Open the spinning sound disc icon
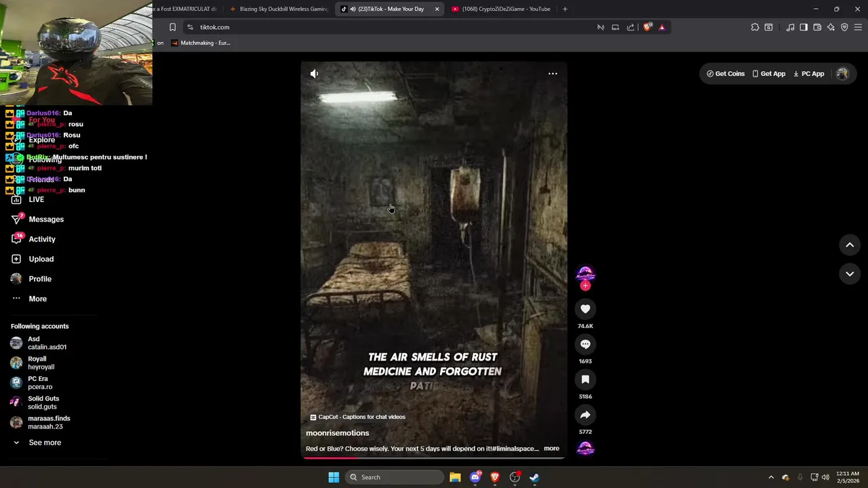The image size is (868, 488). point(585,448)
